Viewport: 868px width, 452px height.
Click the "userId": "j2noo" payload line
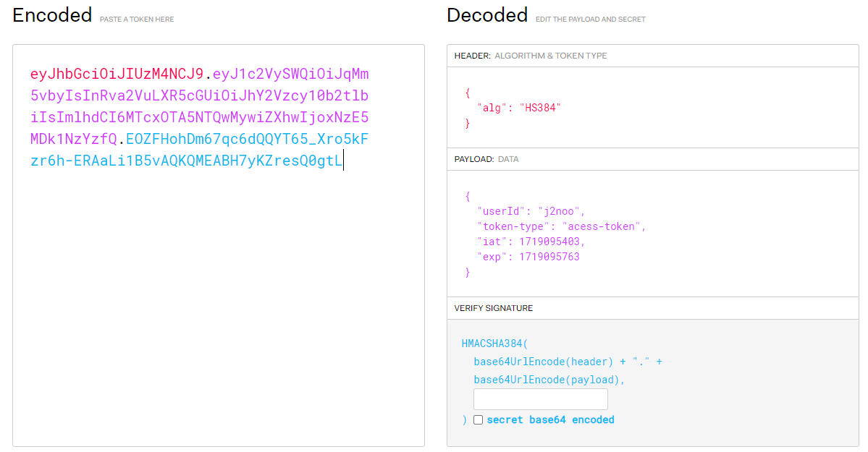531,211
